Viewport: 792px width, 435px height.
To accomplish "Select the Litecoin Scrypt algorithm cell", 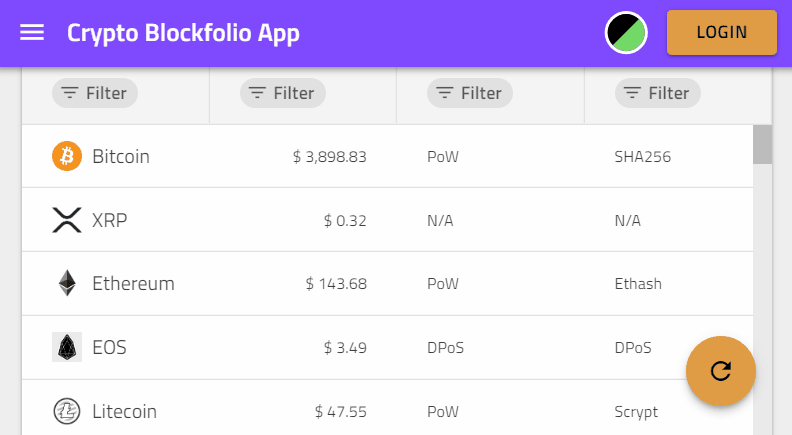I will 636,412.
